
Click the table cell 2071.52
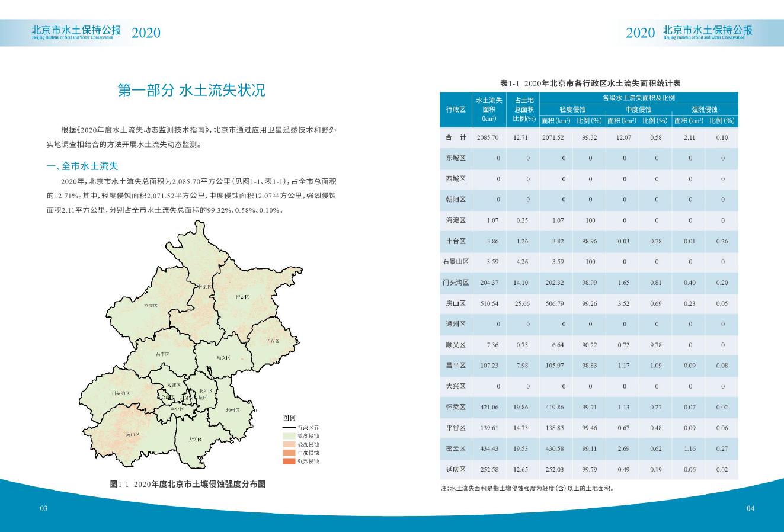coord(553,137)
